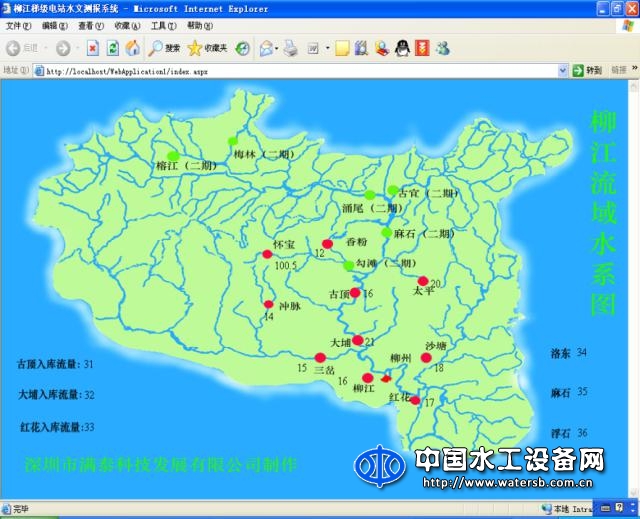Click the 古顶入库流量: 31 text
The width and height of the screenshot is (640, 519).
coord(55,364)
